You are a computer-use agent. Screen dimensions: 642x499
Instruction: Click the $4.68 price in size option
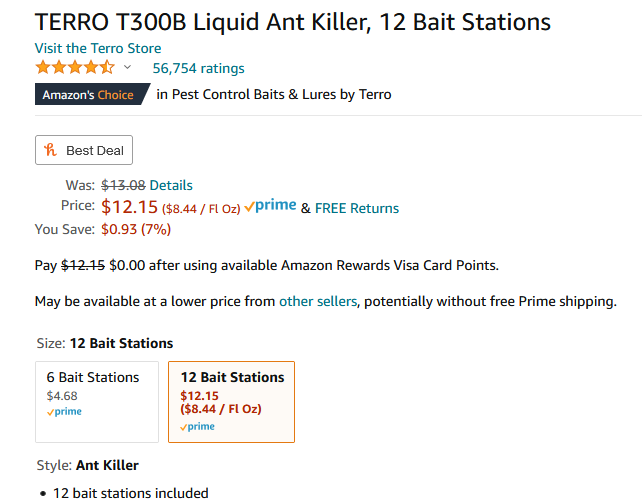(x=62, y=396)
